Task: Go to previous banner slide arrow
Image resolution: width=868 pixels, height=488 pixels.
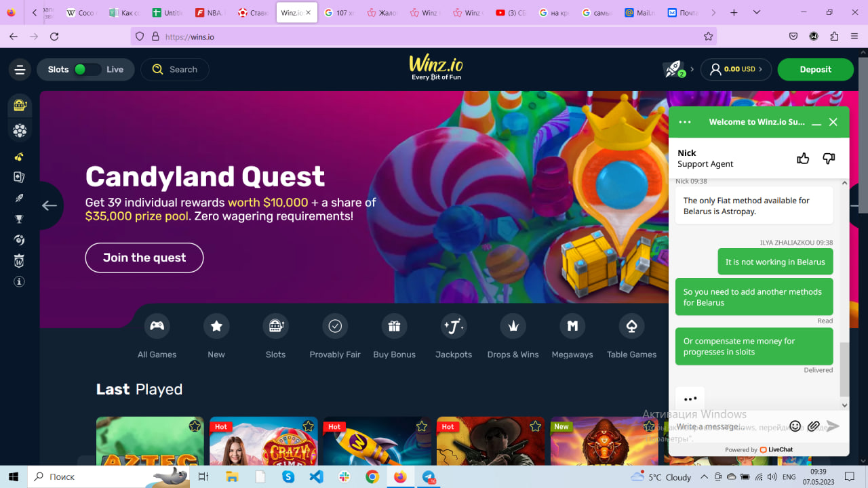Action: point(50,205)
